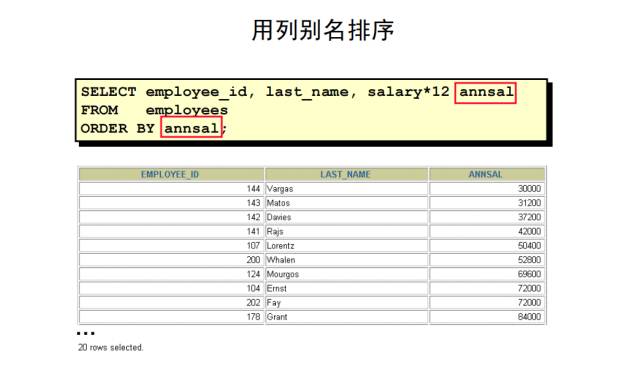
Task: Click the LAST_NAME column header
Action: 346,174
